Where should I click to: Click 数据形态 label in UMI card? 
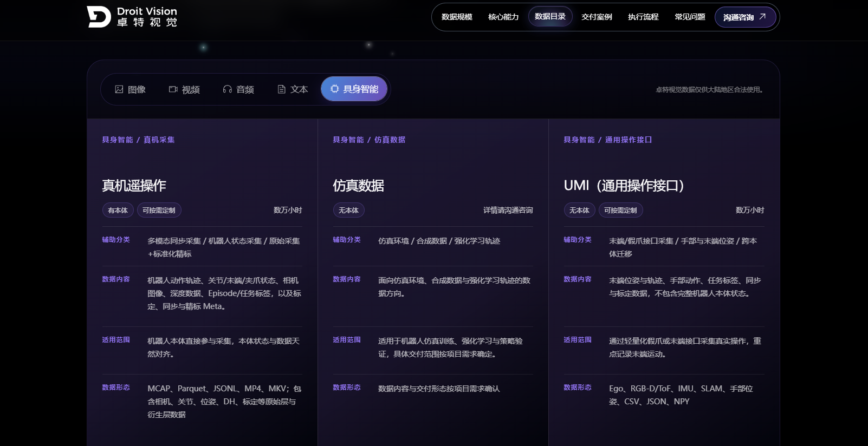[578, 387]
